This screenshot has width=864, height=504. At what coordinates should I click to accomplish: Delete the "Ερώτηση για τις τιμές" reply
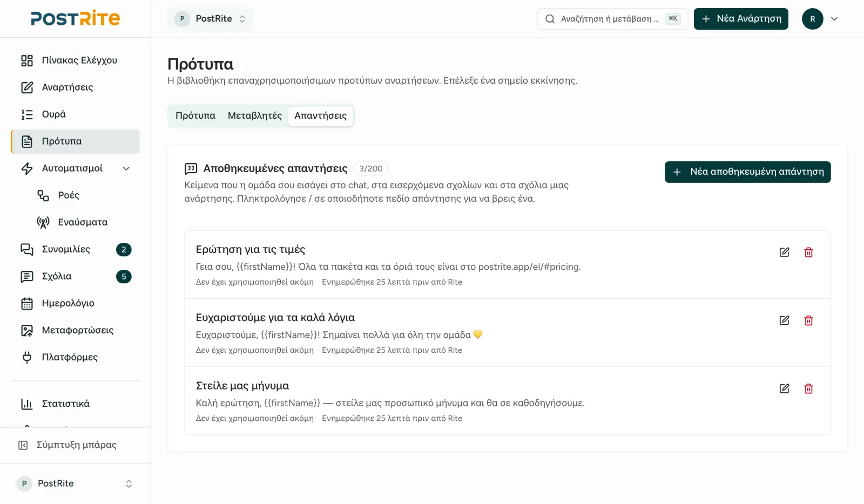(808, 253)
